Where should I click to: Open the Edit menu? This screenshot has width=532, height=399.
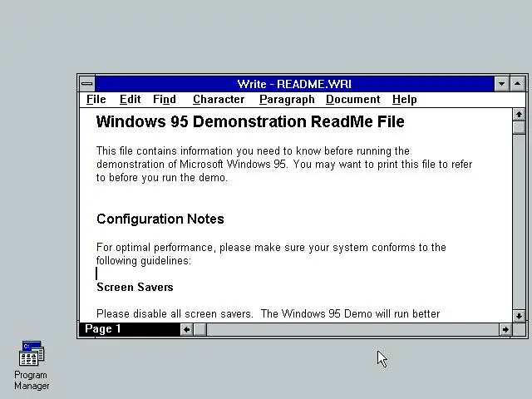(130, 100)
